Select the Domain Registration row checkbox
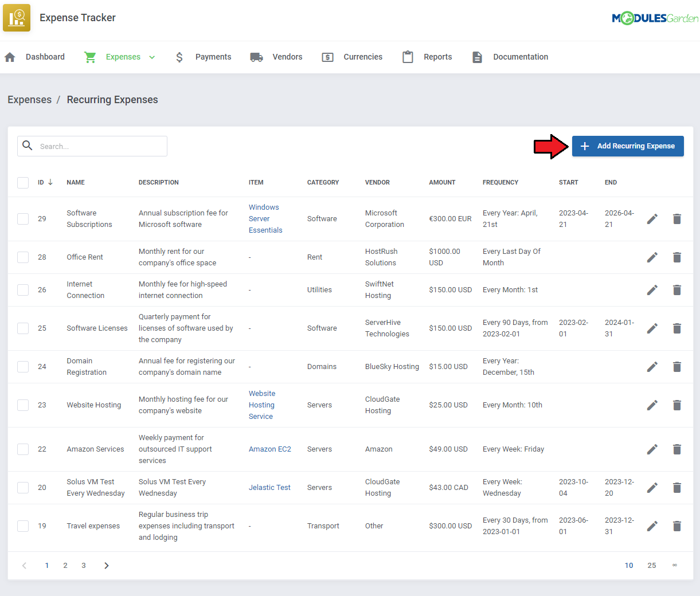 tap(23, 367)
